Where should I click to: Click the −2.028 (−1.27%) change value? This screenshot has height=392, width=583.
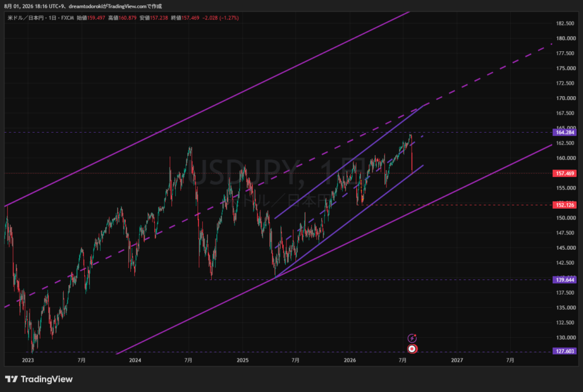click(220, 18)
